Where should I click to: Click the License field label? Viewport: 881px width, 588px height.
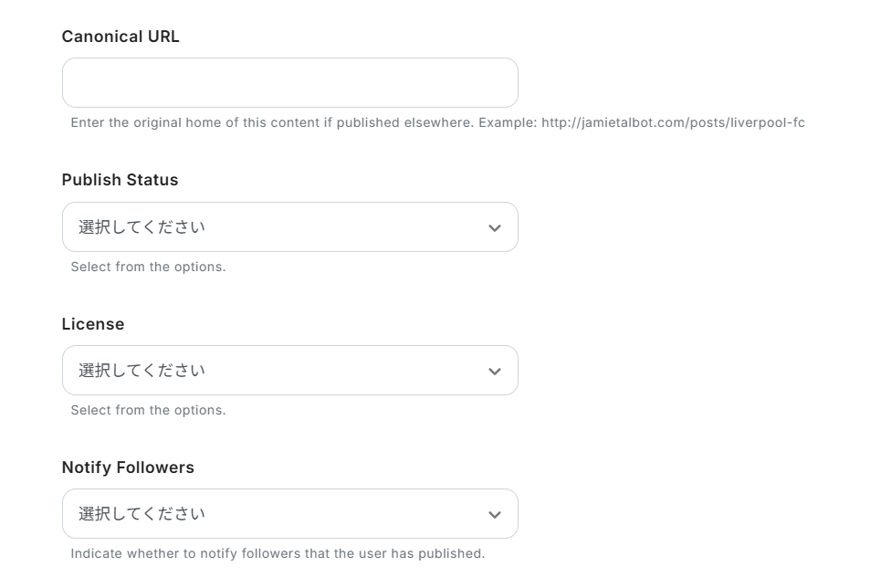(x=93, y=324)
